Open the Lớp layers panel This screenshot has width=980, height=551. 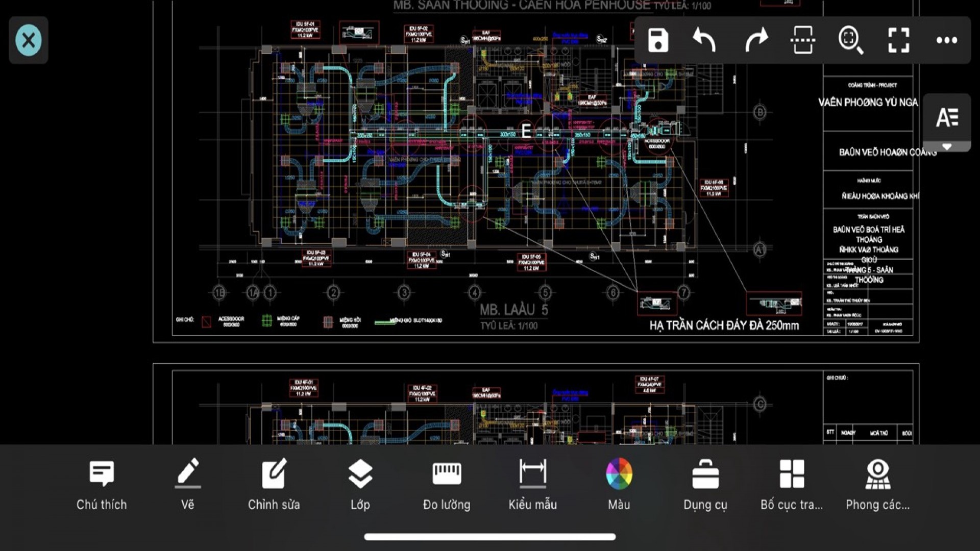(360, 485)
